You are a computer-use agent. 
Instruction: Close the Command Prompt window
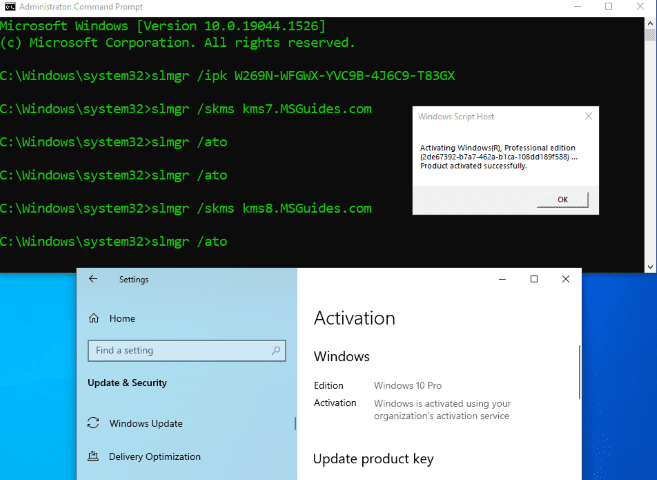pyautogui.click(x=640, y=7)
